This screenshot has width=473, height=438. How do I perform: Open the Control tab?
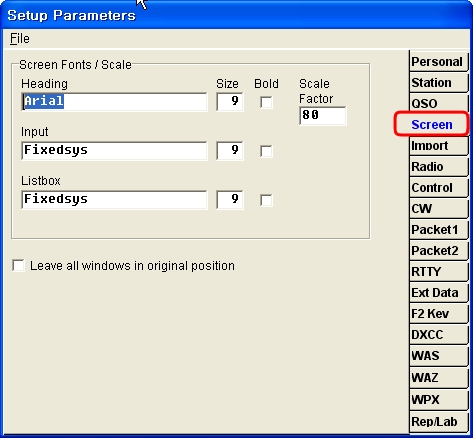439,188
